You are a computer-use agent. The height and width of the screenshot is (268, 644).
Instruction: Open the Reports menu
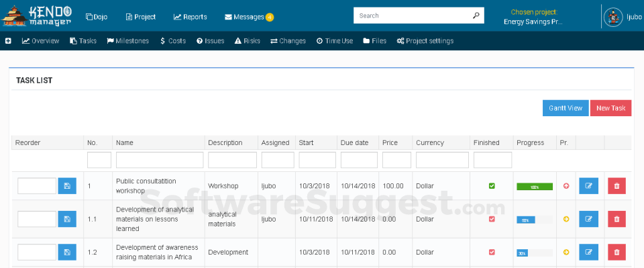(190, 17)
